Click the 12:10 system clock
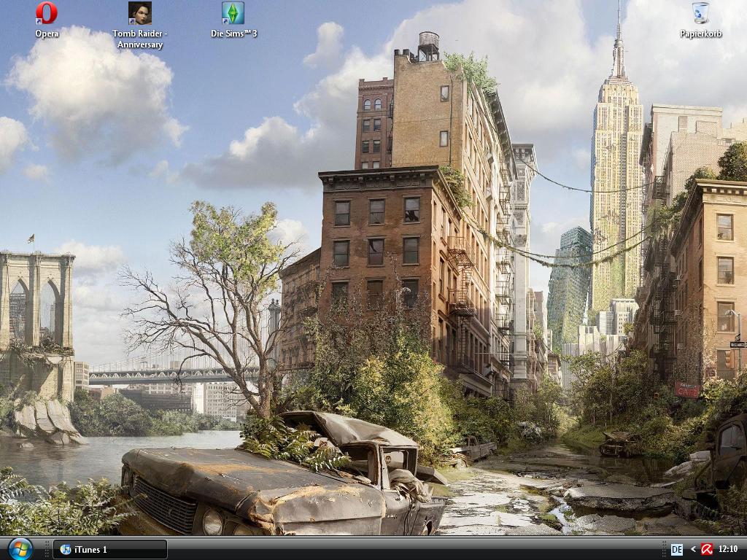Screen dimensions: 747x560 click(x=728, y=549)
